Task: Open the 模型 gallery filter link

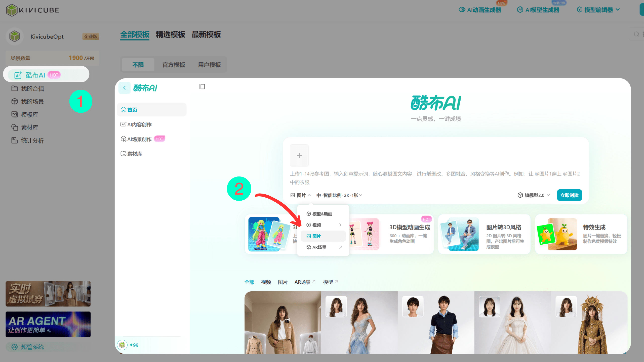Action: 330,282
